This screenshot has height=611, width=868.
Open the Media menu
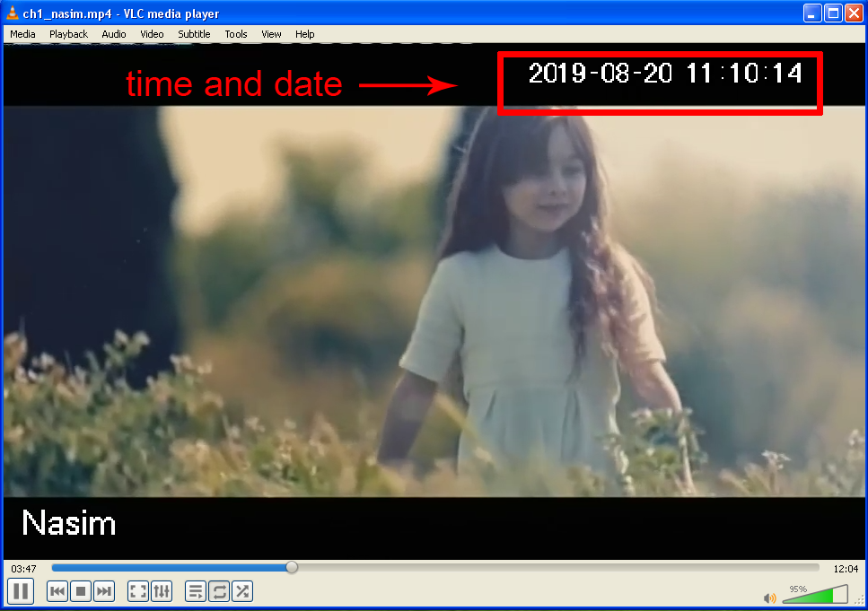pos(22,34)
